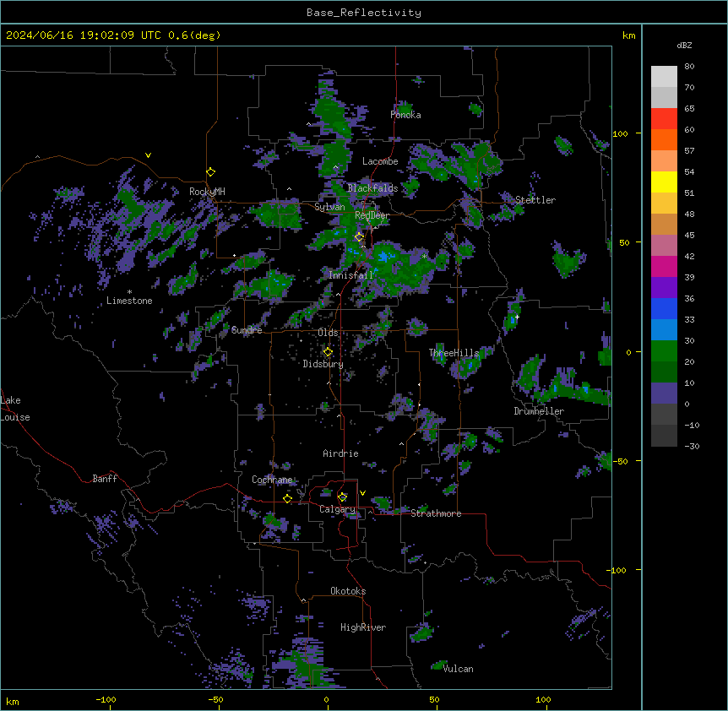Image resolution: width=728 pixels, height=711 pixels.
Task: Choose the green 20-30 dBZ legend swatch
Action: (x=664, y=351)
